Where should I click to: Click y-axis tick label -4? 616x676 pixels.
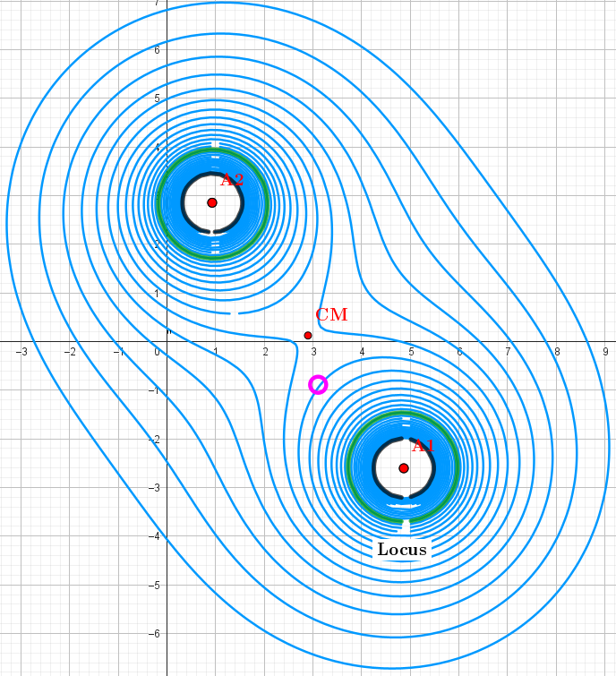click(154, 536)
